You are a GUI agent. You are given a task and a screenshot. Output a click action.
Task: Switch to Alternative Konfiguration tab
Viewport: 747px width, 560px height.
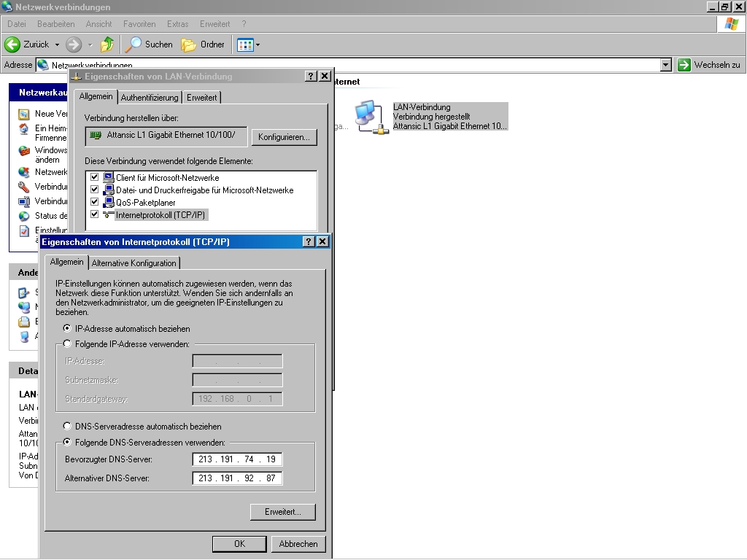coord(134,263)
